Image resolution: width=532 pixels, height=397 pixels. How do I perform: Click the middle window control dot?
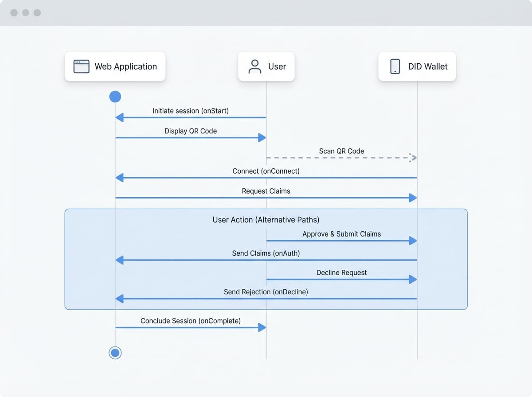pyautogui.click(x=26, y=13)
